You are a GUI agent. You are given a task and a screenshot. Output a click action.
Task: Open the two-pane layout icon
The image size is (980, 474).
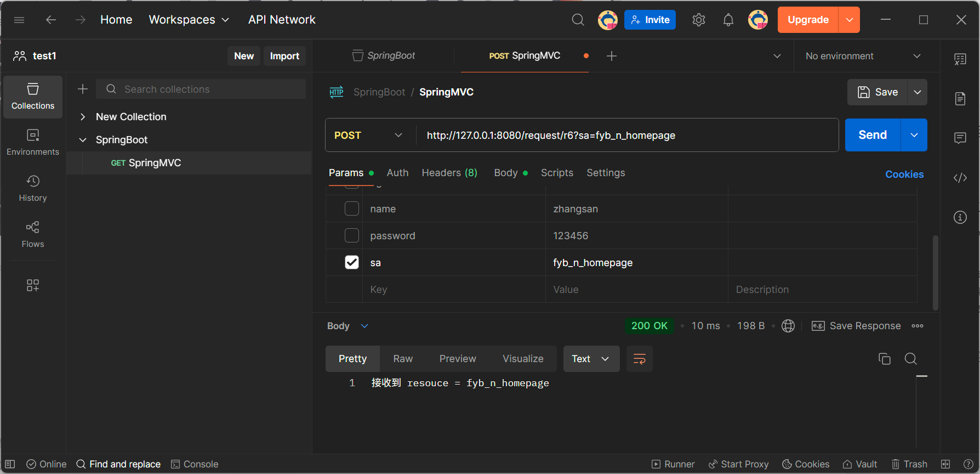click(945, 464)
